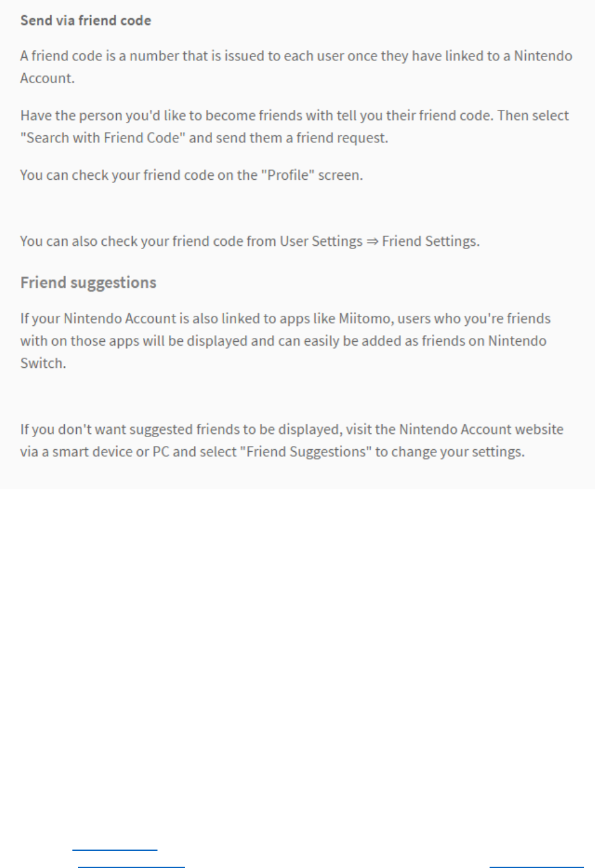
Task: Click the words "Friend Settings." after the arrow
Action: [431, 241]
